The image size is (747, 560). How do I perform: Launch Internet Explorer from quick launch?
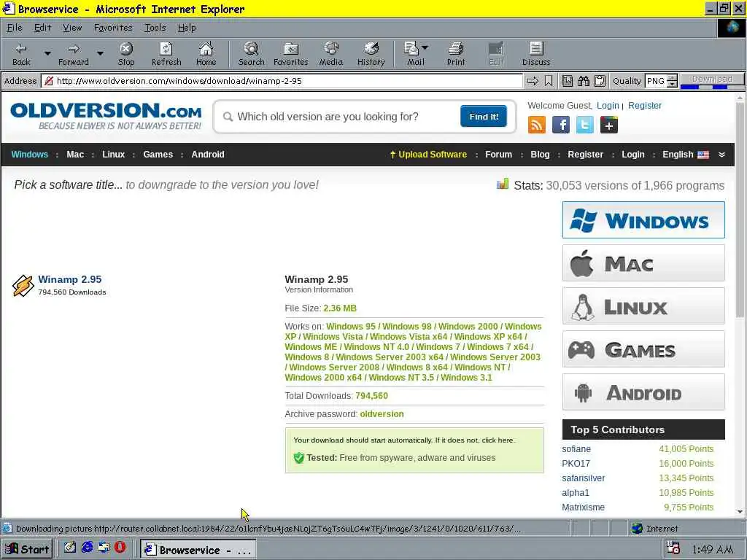pyautogui.click(x=87, y=548)
